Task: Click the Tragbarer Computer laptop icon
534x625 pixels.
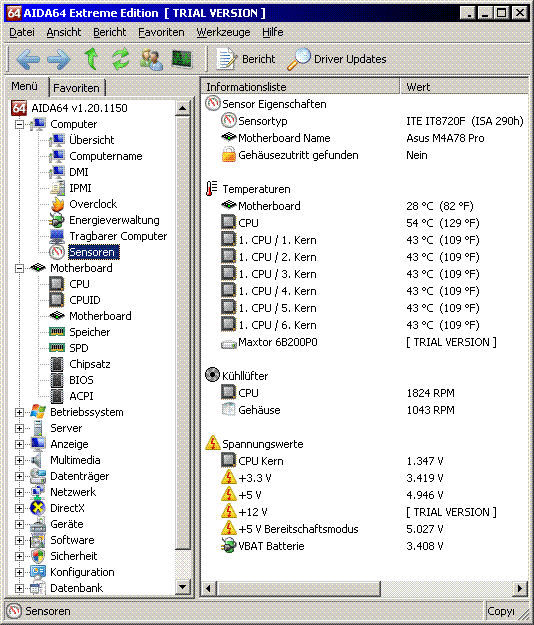Action: coord(57,236)
